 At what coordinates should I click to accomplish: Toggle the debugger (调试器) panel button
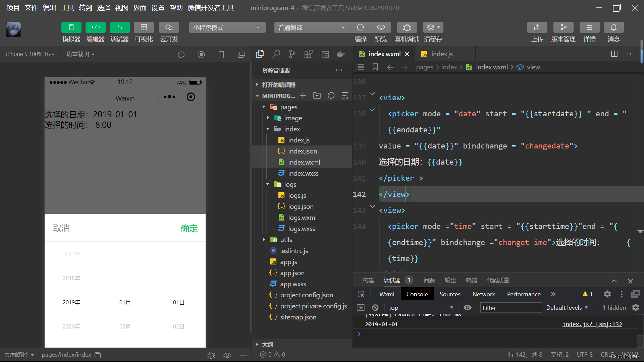coord(119,27)
